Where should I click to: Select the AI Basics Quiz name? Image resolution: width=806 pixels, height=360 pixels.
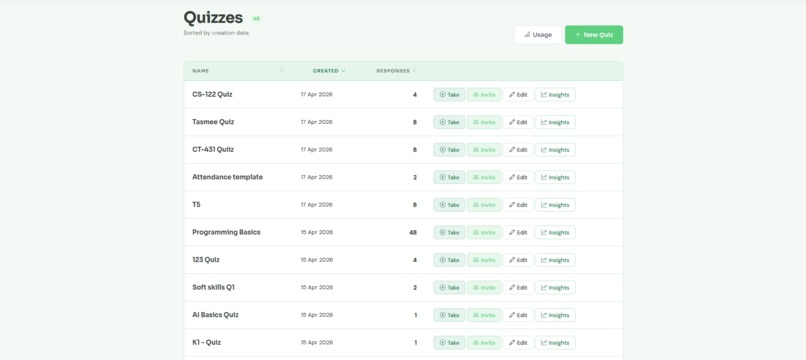pyautogui.click(x=215, y=315)
